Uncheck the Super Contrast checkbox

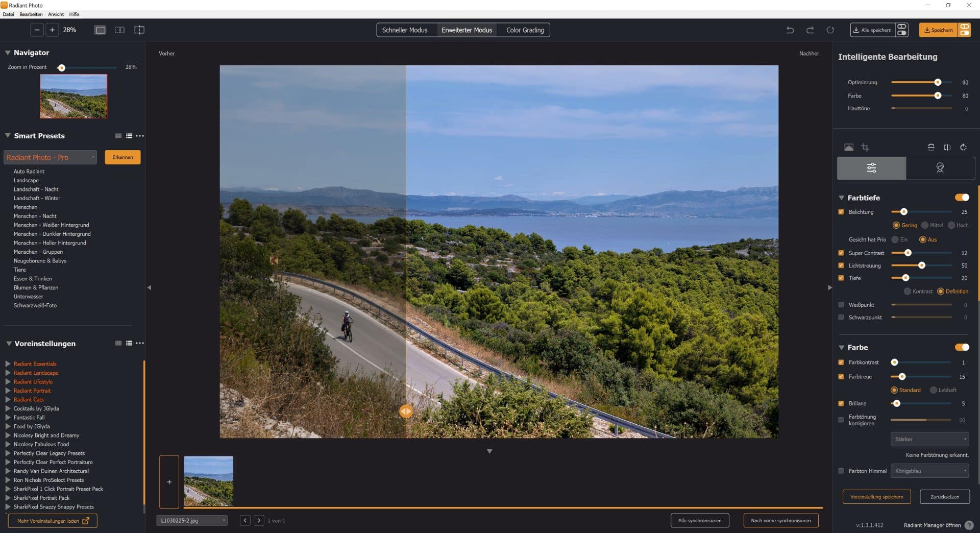pos(841,253)
